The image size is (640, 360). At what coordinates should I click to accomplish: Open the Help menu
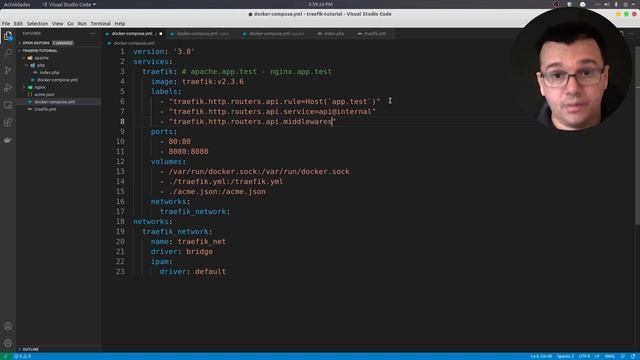120,24
